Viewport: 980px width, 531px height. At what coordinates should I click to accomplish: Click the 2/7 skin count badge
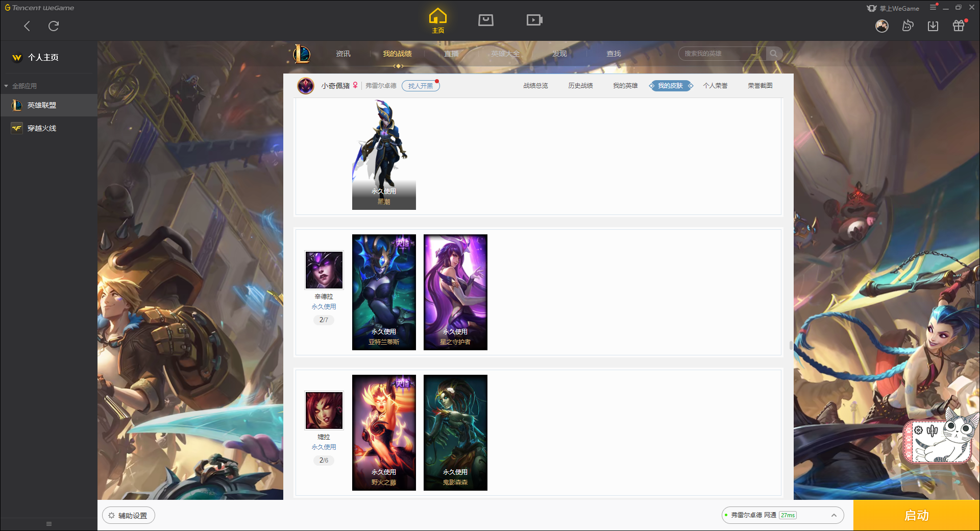coord(324,320)
